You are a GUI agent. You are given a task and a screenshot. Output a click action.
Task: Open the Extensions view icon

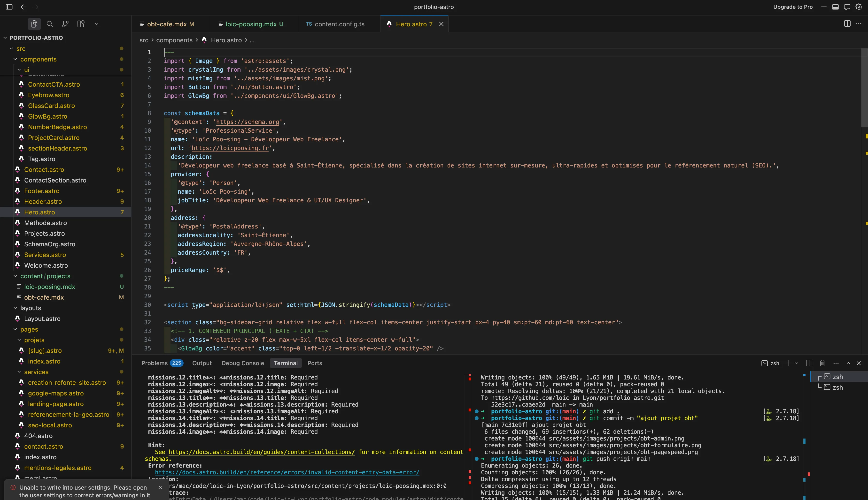tap(81, 24)
